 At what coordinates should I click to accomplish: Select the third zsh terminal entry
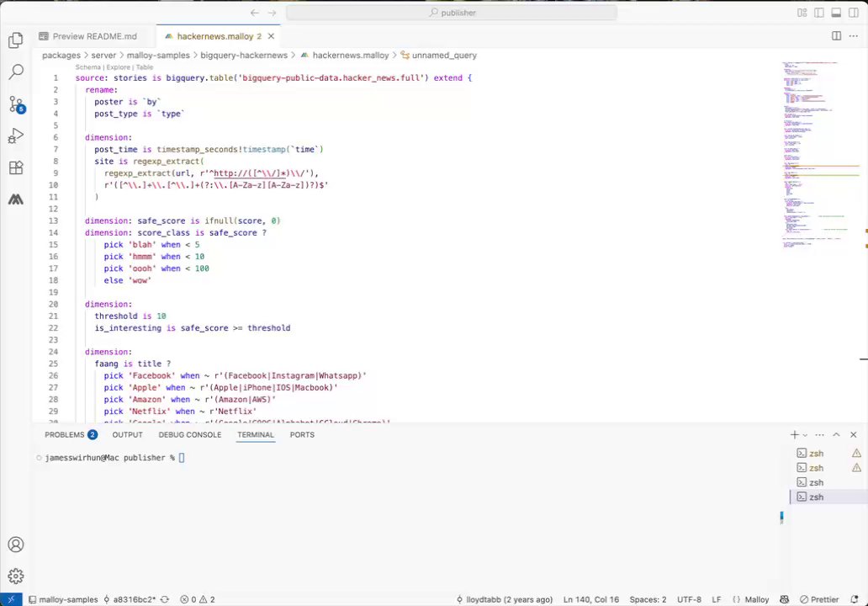(x=828, y=482)
